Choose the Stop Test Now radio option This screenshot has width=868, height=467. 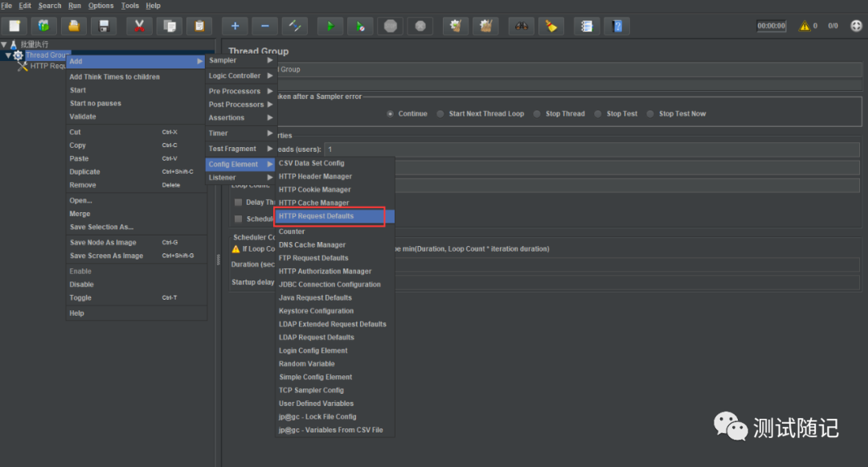coord(652,114)
